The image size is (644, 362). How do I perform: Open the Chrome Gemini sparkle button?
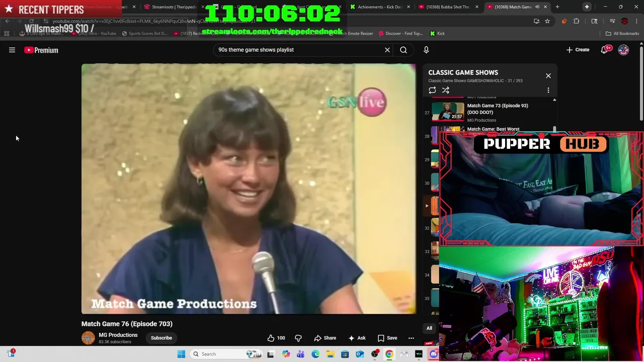[587, 7]
